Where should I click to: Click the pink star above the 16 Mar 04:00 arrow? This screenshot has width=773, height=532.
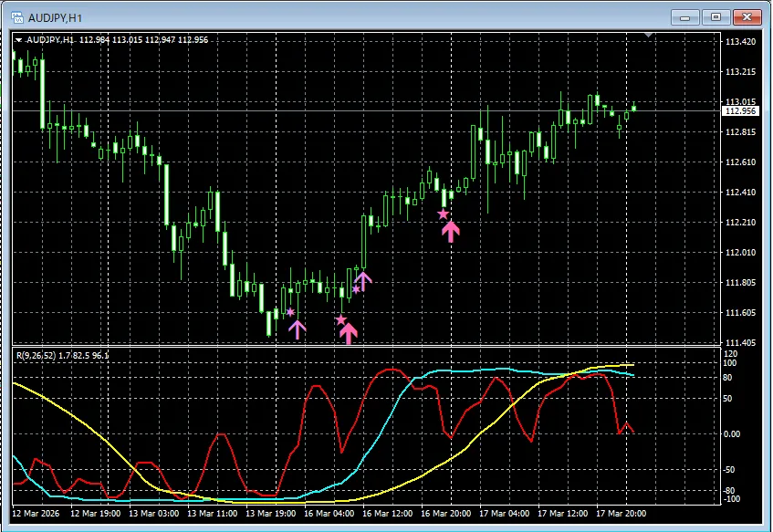click(x=340, y=319)
